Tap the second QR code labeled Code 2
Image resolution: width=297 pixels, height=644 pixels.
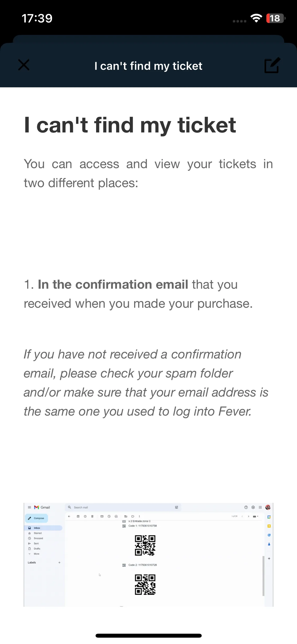(x=145, y=585)
